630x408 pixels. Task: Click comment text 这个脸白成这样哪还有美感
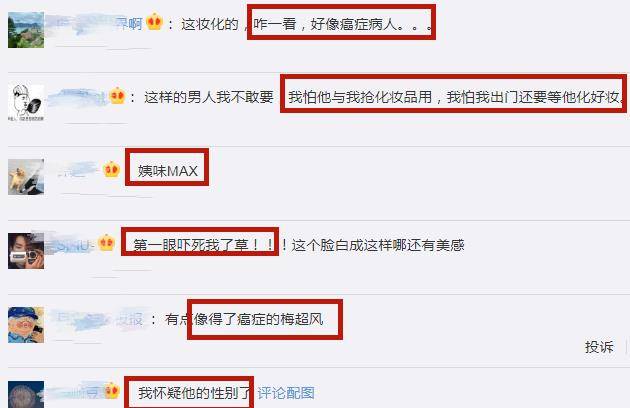[378, 245]
